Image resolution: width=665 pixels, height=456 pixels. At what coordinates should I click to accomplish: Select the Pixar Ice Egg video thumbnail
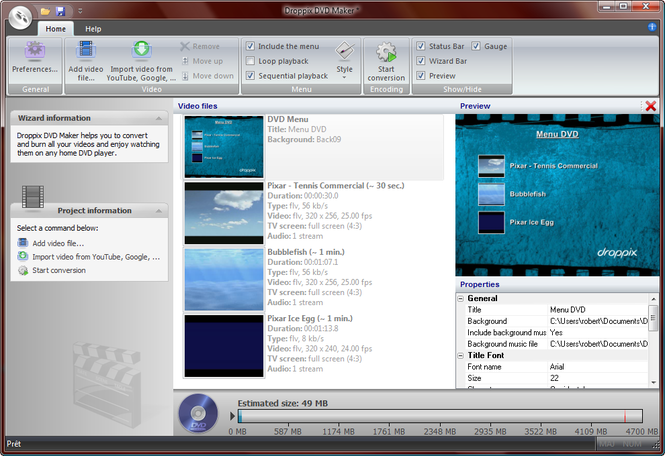point(224,346)
